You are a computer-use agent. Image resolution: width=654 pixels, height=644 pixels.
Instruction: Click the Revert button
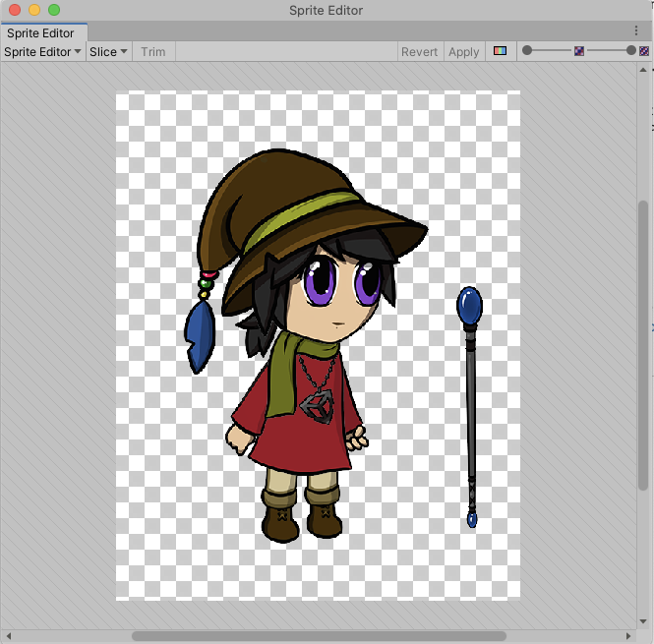[x=419, y=51]
